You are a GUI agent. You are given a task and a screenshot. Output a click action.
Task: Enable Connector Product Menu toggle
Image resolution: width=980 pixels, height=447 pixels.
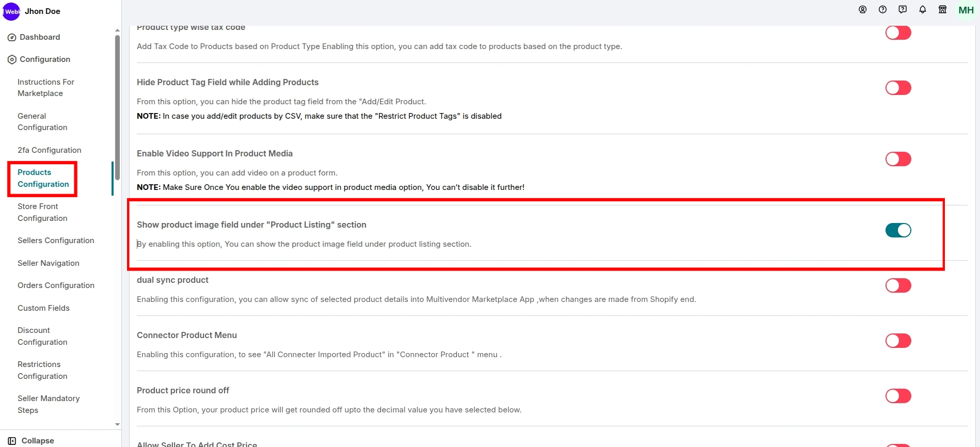click(898, 341)
